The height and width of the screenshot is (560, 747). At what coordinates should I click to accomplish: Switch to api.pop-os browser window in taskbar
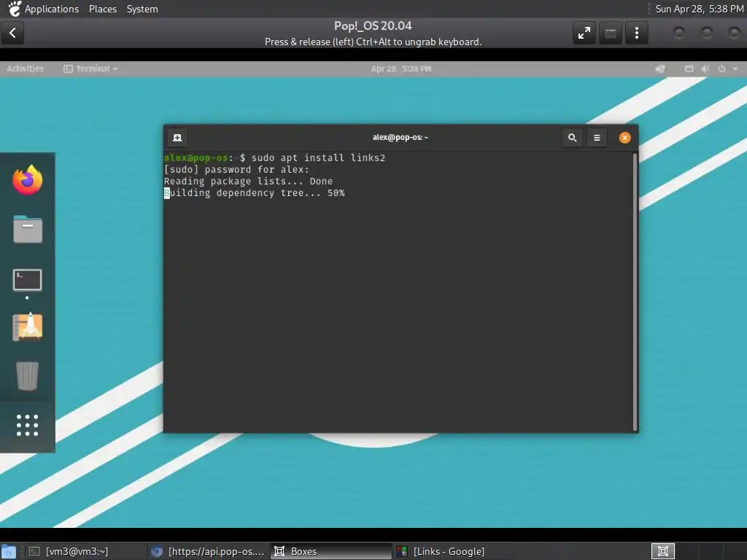coord(208,551)
